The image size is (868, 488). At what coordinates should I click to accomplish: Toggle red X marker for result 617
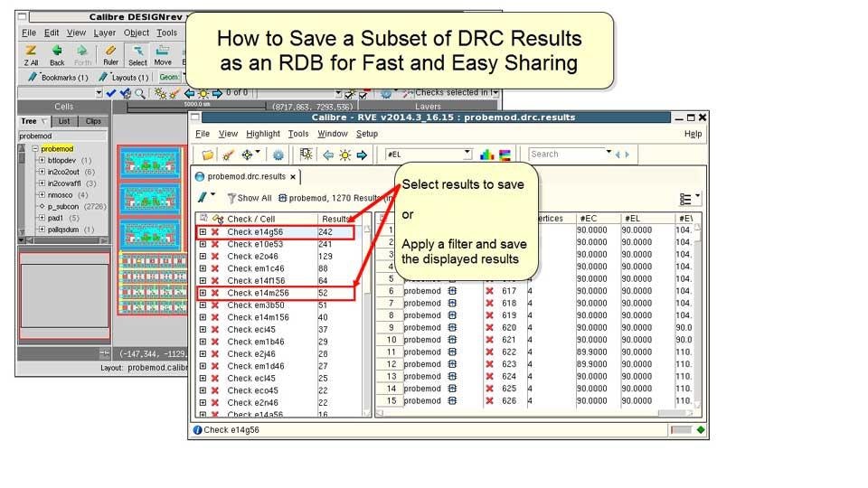(489, 291)
